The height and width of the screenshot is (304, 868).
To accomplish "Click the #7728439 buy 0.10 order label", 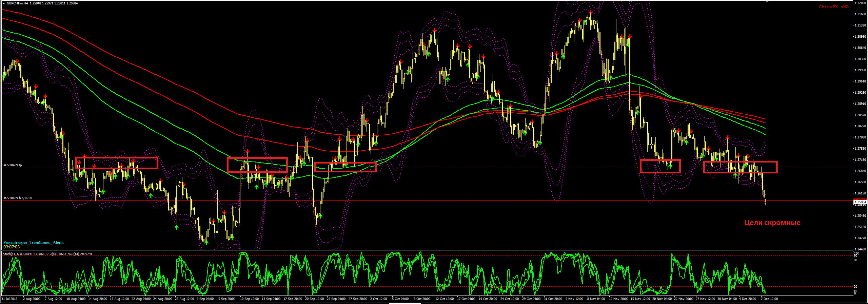I will 18,198.
